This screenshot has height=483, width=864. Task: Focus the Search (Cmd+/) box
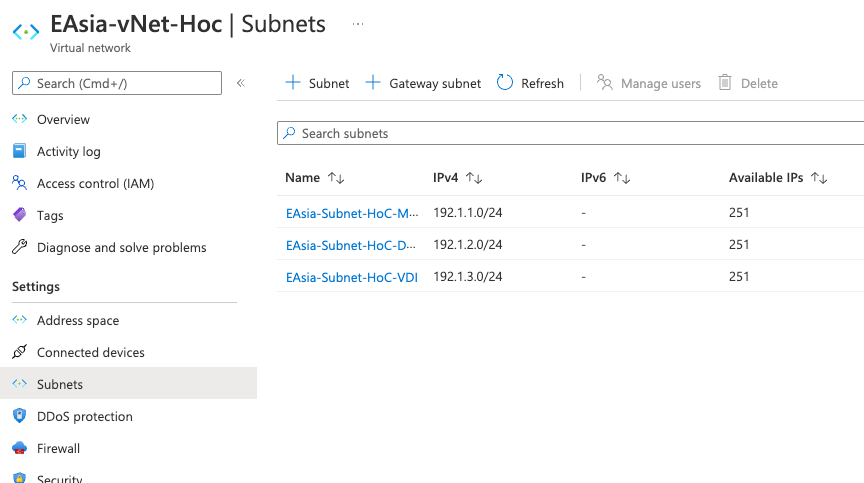pos(117,83)
